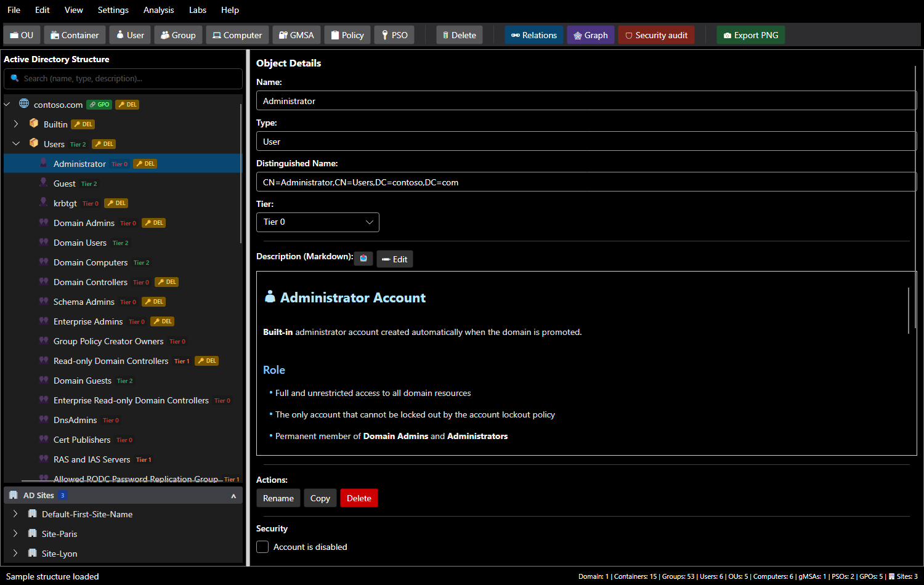
Task: Add a PSO object
Action: point(394,35)
